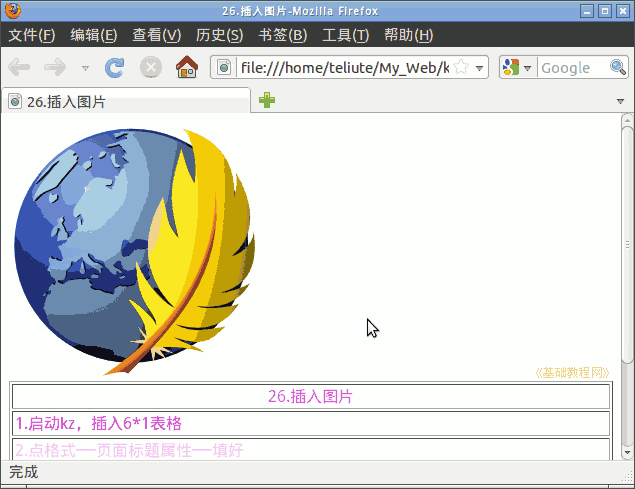Viewport: 635px width, 489px height.
Task: Open the address bar history dropdown
Action: [x=479, y=68]
